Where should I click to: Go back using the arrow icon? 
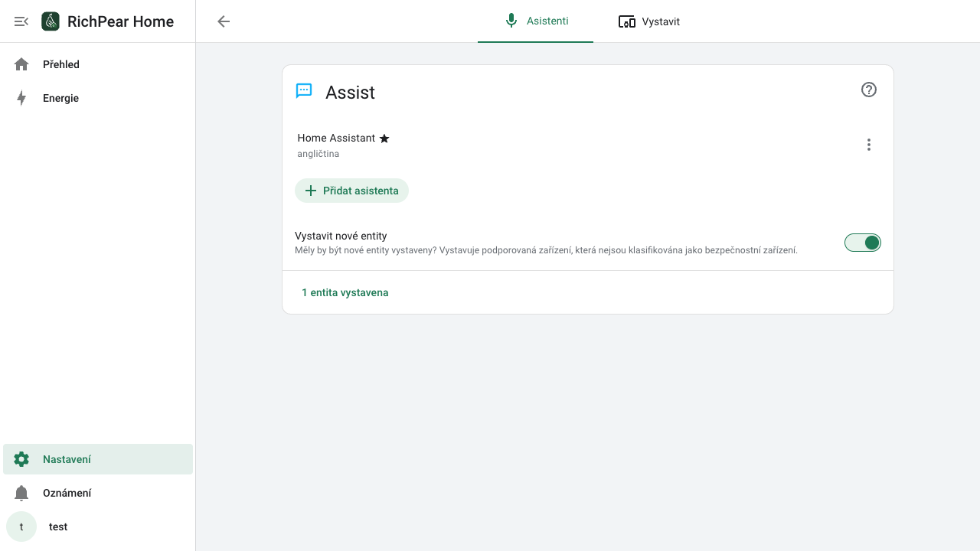[224, 21]
